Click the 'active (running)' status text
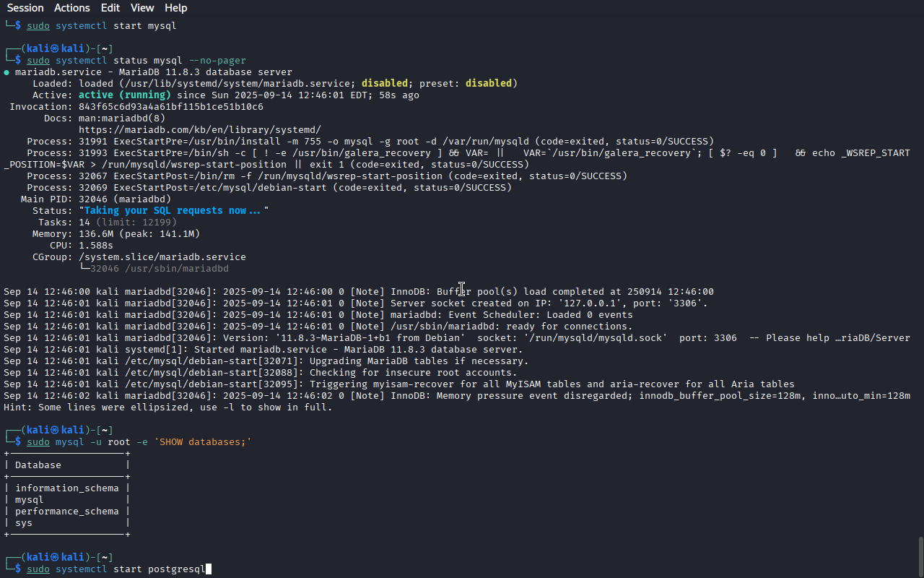 [x=125, y=95]
